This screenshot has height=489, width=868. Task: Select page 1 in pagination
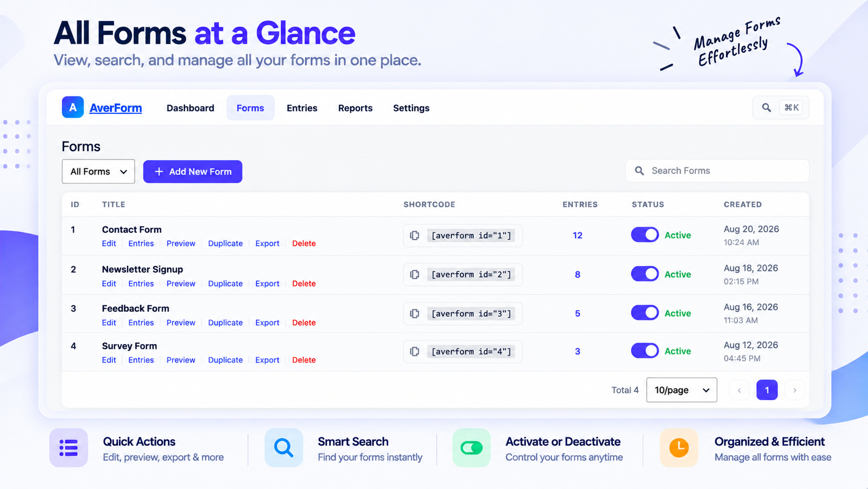tap(767, 390)
